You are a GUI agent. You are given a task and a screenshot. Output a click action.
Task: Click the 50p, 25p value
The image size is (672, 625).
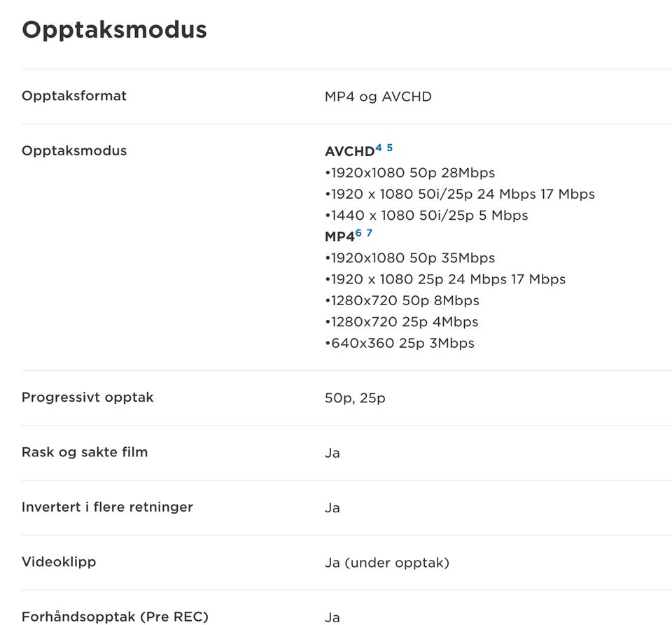click(x=355, y=398)
